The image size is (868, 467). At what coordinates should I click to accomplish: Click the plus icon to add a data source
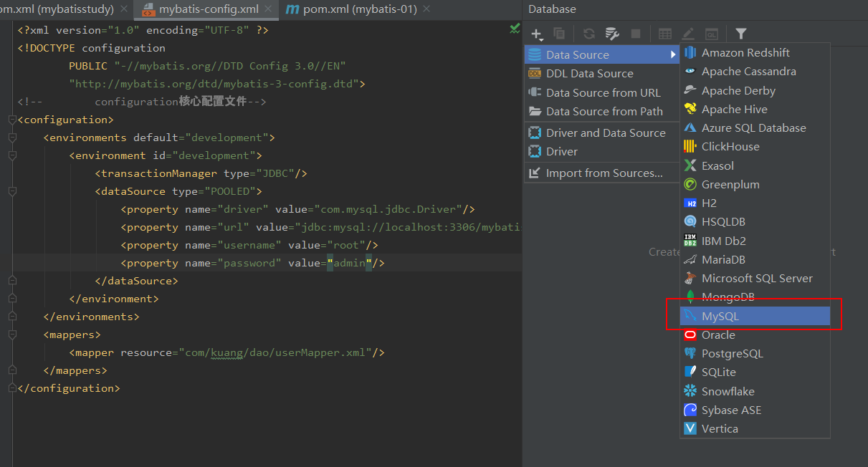click(x=536, y=34)
